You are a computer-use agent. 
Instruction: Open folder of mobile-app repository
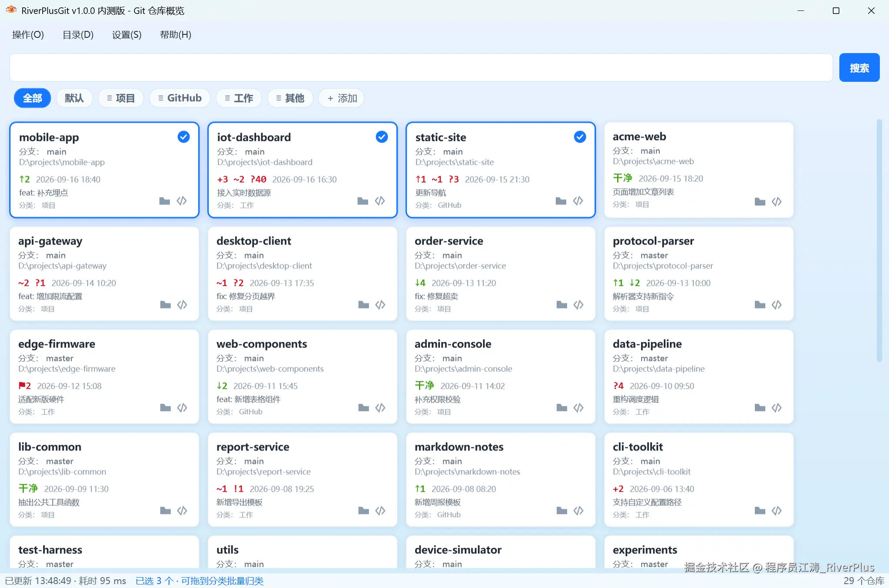(x=165, y=201)
